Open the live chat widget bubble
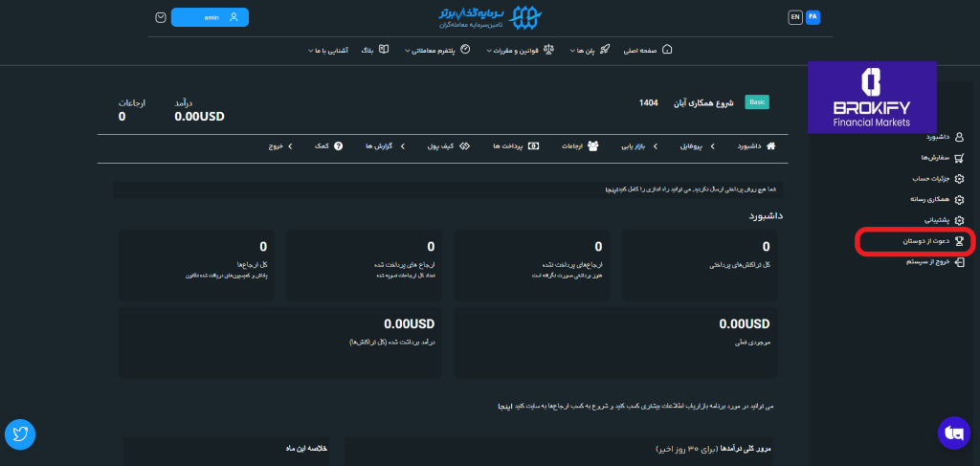This screenshot has height=466, width=980. click(953, 433)
